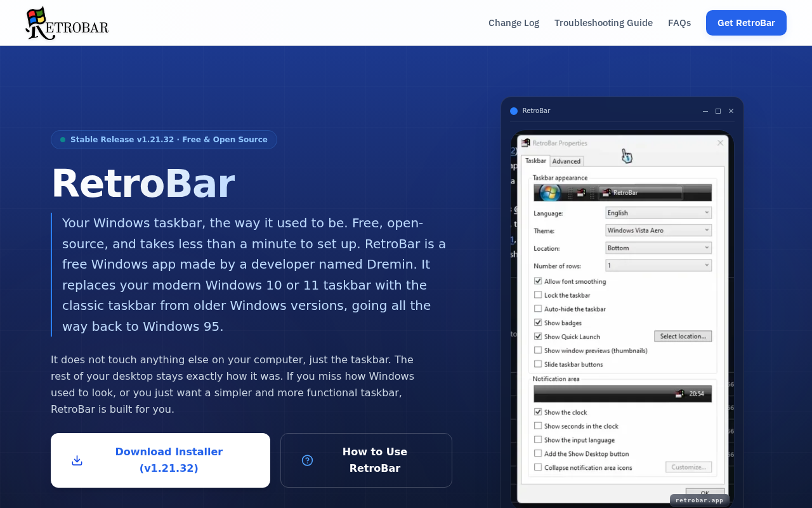
Task: Close the RetroBar Properties dialog with its X
Action: (x=720, y=143)
